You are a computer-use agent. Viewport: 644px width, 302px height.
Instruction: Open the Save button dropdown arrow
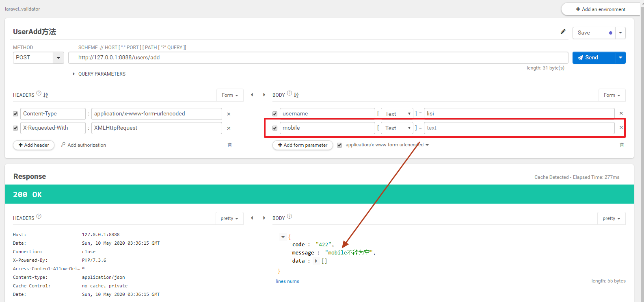coord(620,33)
